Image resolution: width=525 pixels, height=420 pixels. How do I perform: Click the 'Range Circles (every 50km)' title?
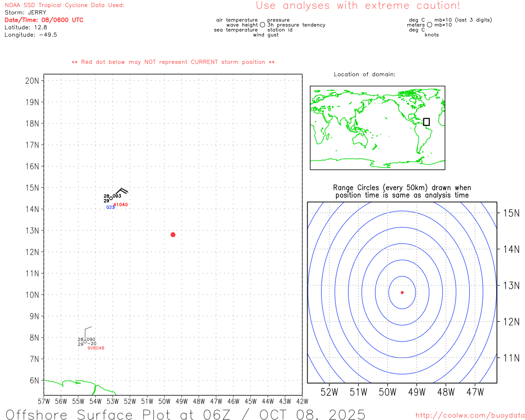pyautogui.click(x=402, y=187)
